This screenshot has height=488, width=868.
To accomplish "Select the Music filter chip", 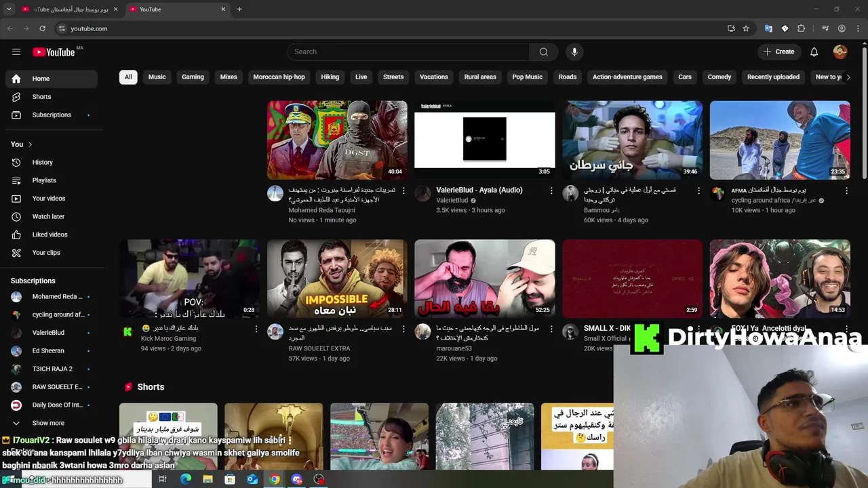I will (x=157, y=77).
